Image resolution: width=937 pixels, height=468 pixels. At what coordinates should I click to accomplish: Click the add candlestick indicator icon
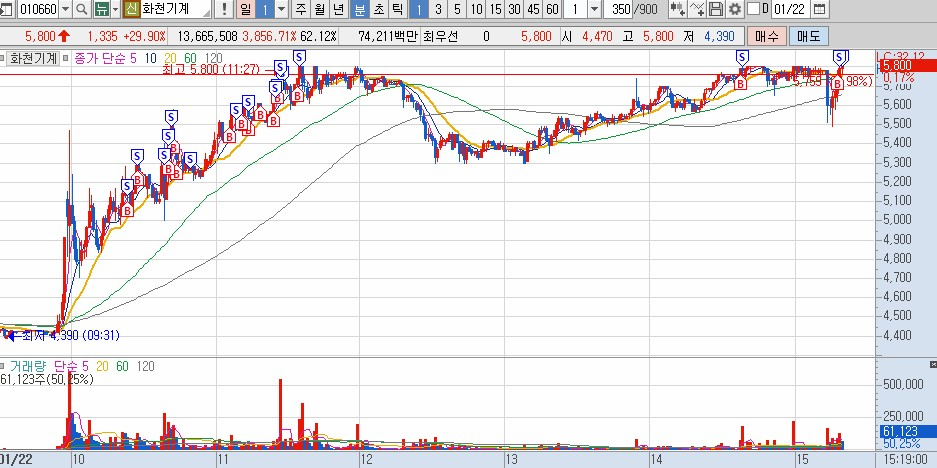[x=678, y=10]
